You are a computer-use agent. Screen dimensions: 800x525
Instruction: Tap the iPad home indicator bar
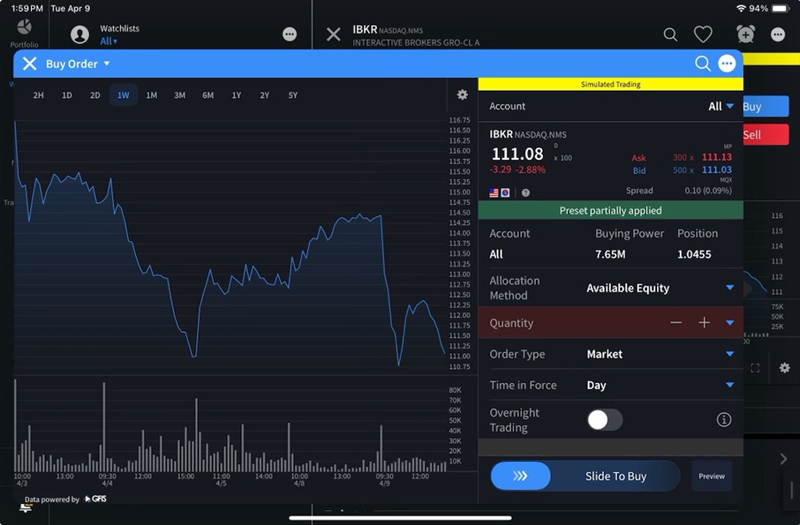tap(400, 518)
